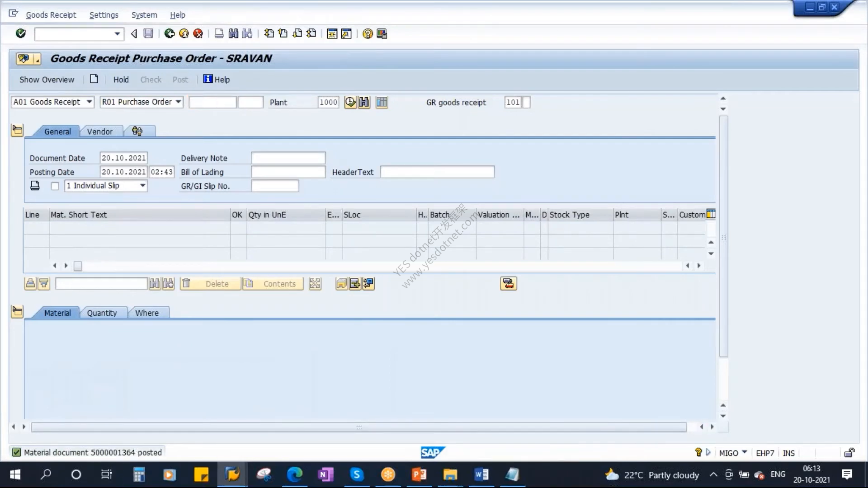Click the yellow question mark Help icon
Viewport: 868px width, 488px height.
tap(368, 33)
